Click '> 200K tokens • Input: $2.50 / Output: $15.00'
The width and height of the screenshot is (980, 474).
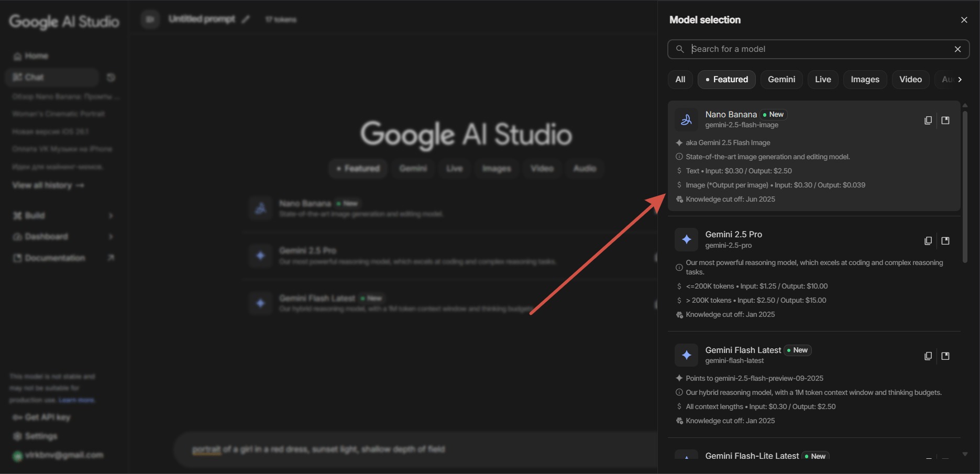click(x=756, y=301)
